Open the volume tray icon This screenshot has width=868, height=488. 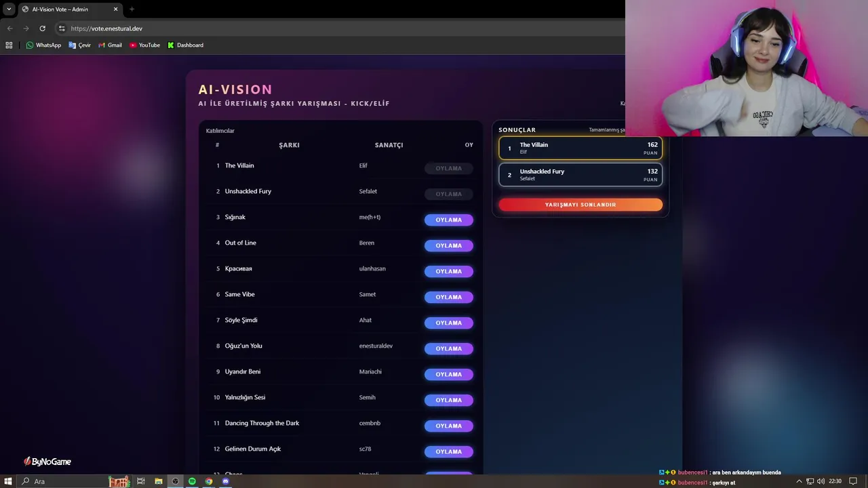click(x=821, y=481)
